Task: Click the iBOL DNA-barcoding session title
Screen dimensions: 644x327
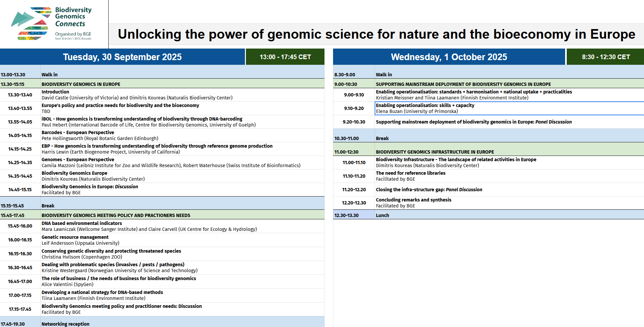Action: tap(142, 119)
